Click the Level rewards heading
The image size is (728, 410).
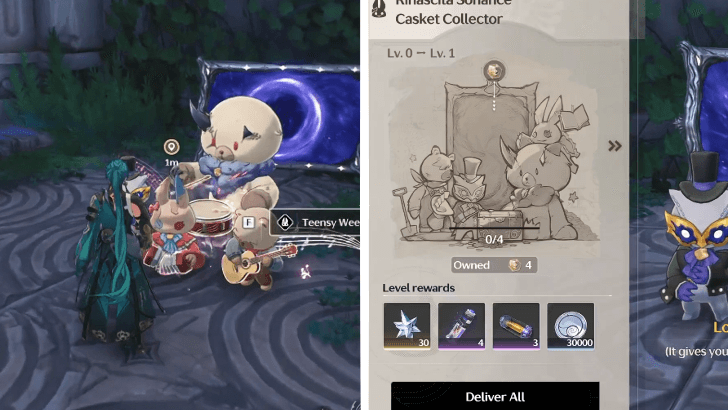(418, 288)
